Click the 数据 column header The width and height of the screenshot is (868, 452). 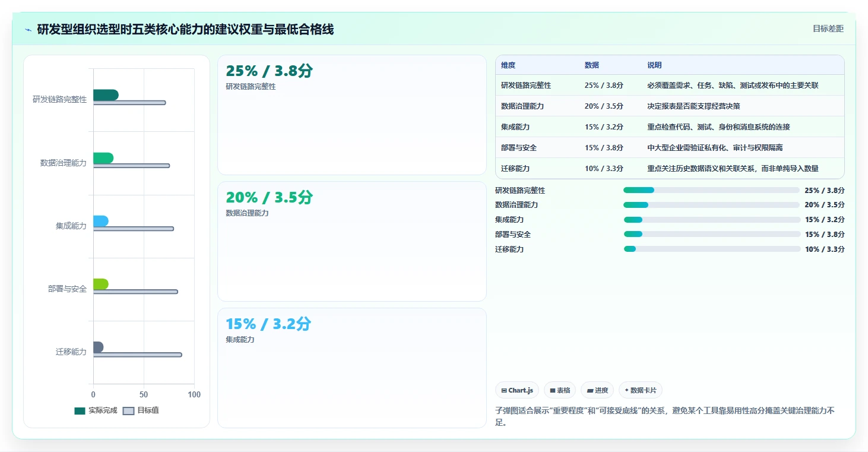(x=592, y=65)
